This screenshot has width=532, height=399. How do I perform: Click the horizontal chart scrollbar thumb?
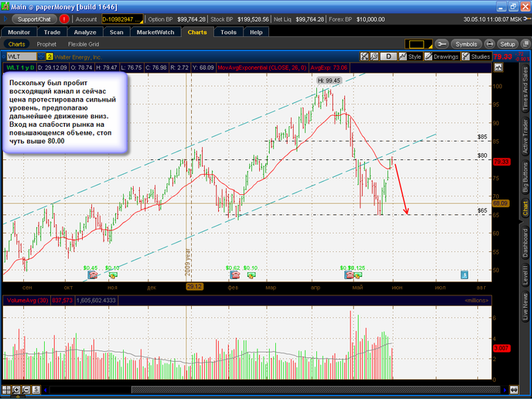[315, 390]
